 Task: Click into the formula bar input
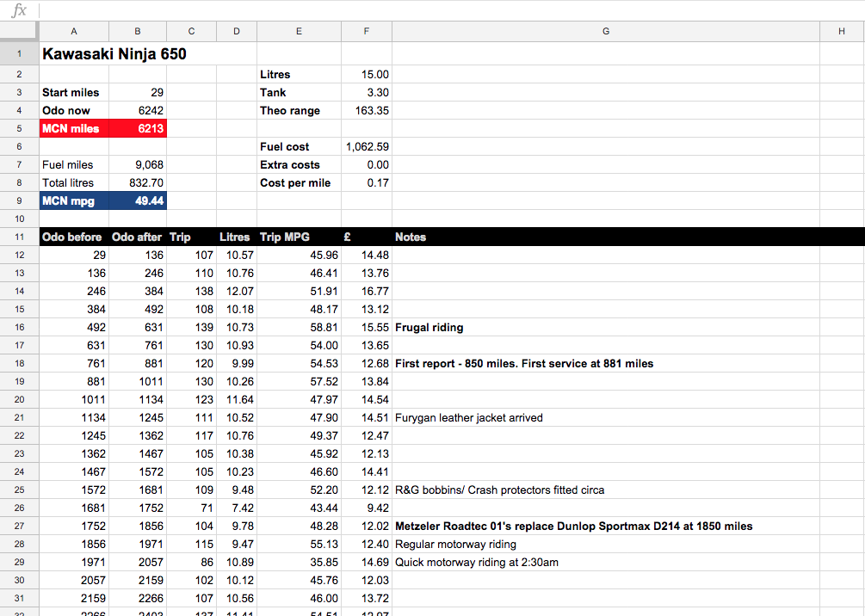(451, 10)
